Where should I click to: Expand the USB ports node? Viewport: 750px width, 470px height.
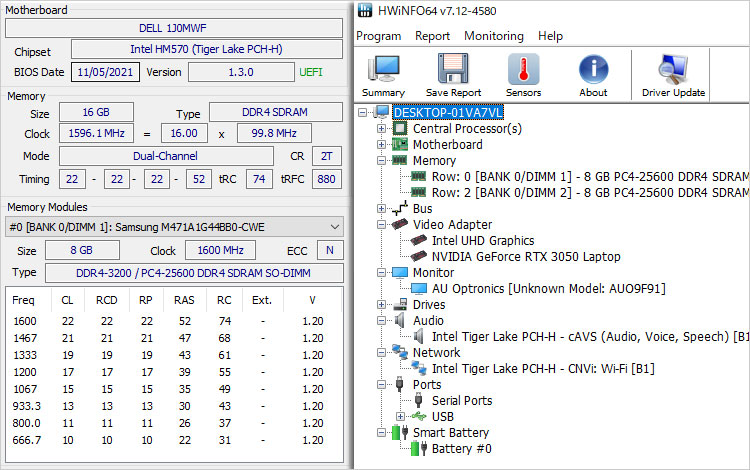pos(401,417)
